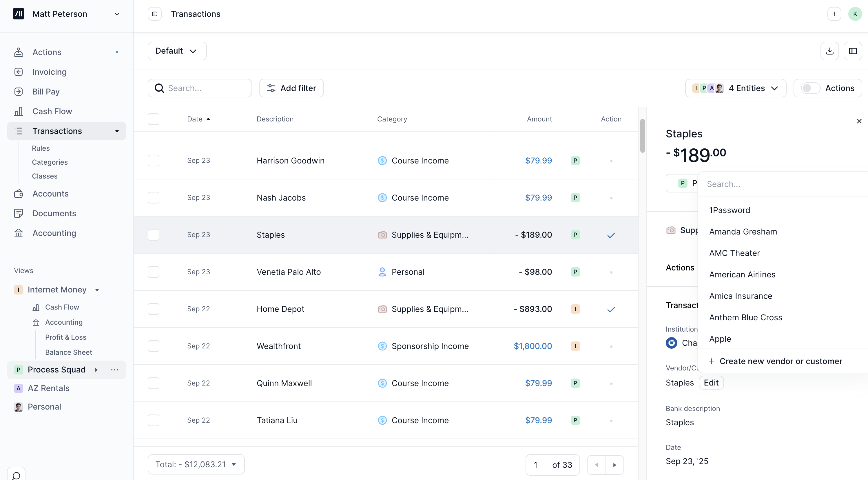Open the Default view dropdown
This screenshot has height=480, width=868.
coord(176,51)
